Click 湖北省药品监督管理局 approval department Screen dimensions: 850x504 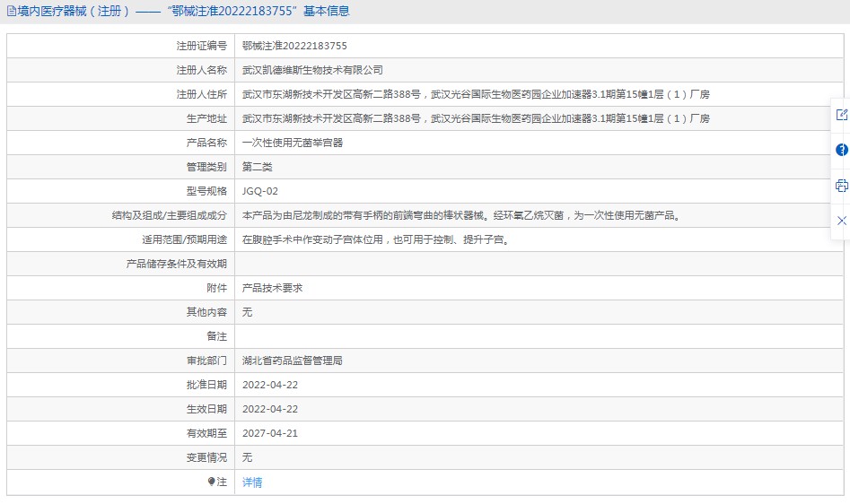coord(293,361)
